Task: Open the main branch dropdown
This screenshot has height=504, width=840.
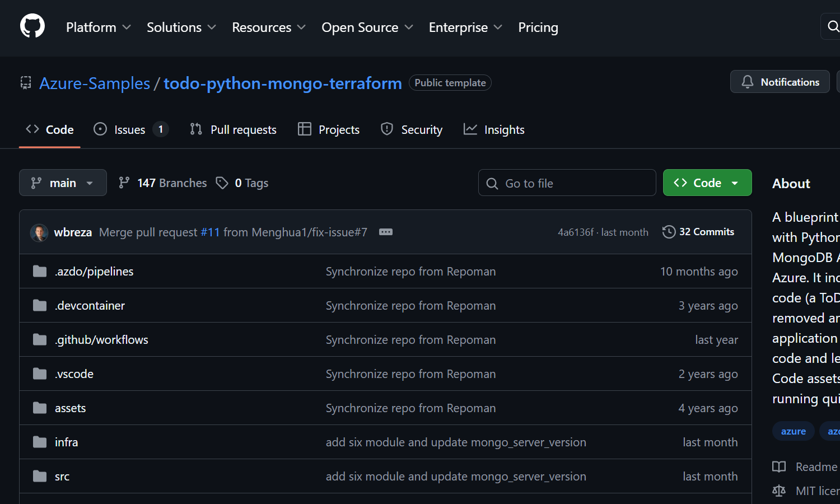Action: click(63, 183)
